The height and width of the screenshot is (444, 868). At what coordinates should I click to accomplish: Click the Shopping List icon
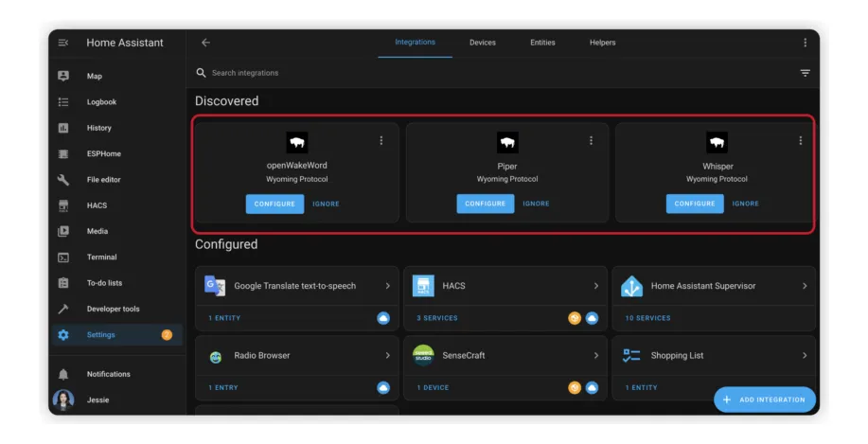click(x=631, y=355)
